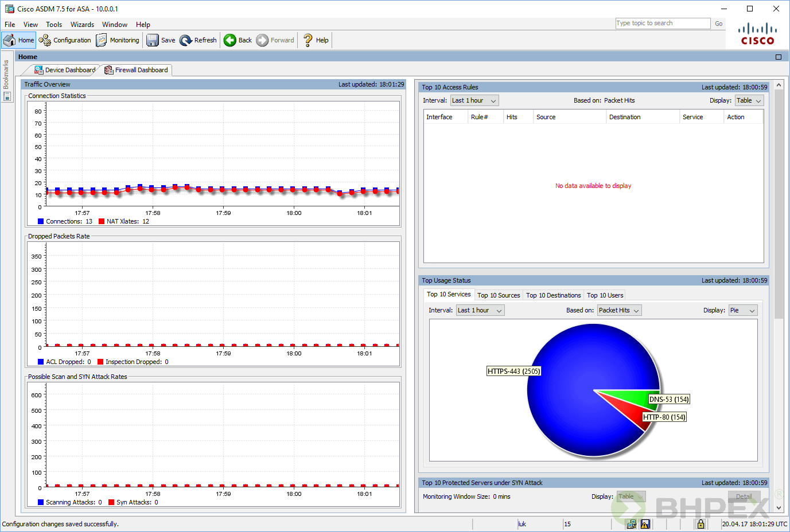The width and height of the screenshot is (790, 532).
Task: Open the View menu
Action: pos(30,25)
